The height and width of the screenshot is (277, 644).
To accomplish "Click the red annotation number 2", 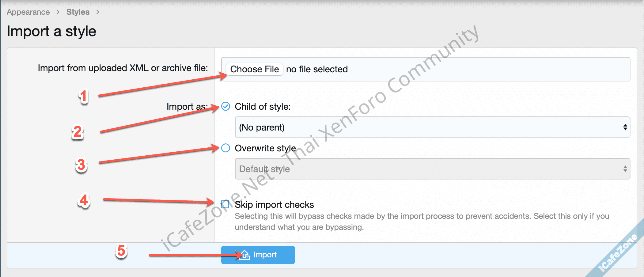I will point(78,132).
